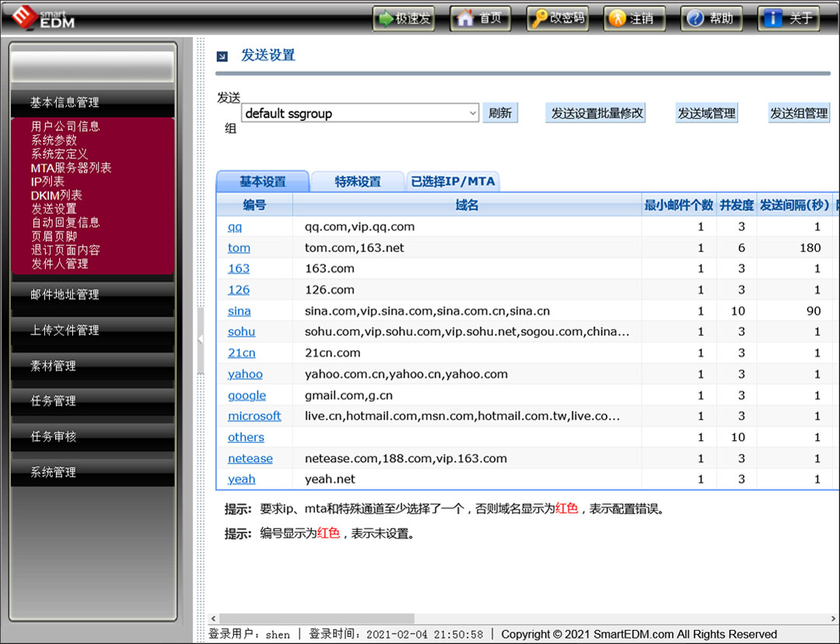Click the 并发度 column header

tap(737, 205)
